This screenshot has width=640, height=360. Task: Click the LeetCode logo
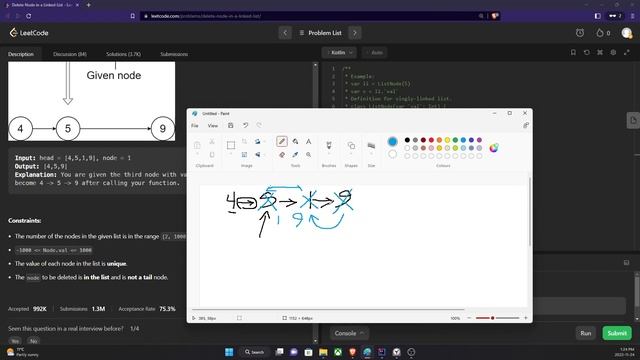click(x=29, y=33)
